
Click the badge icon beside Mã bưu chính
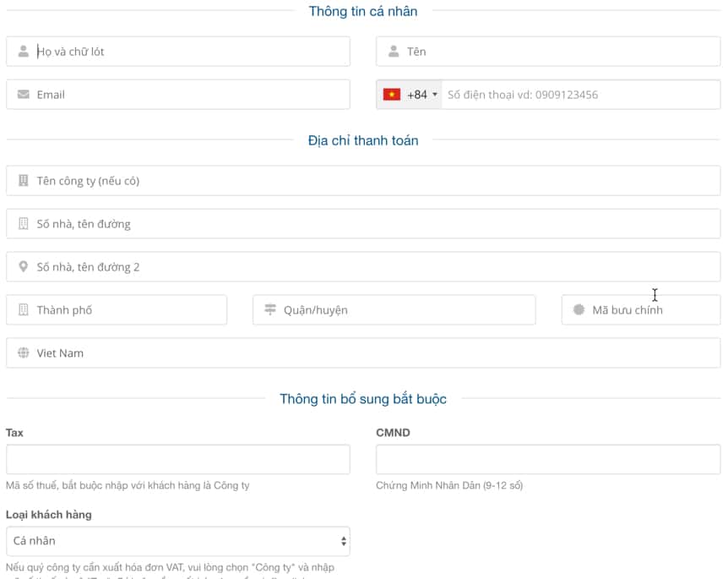click(x=579, y=310)
